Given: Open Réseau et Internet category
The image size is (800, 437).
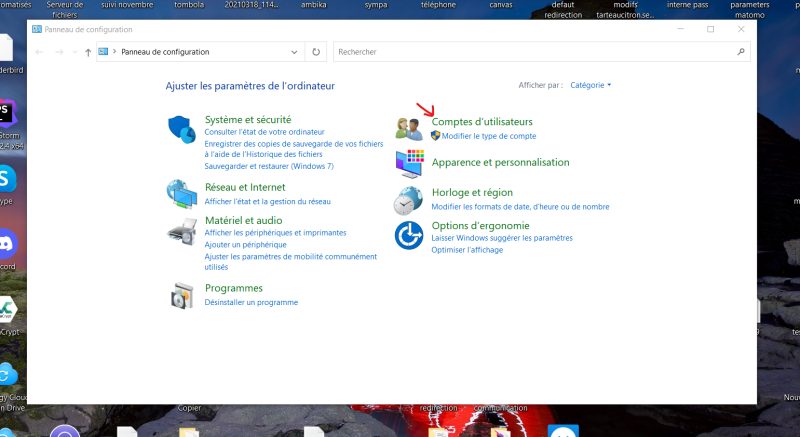Looking at the screenshot, I should click(x=245, y=187).
